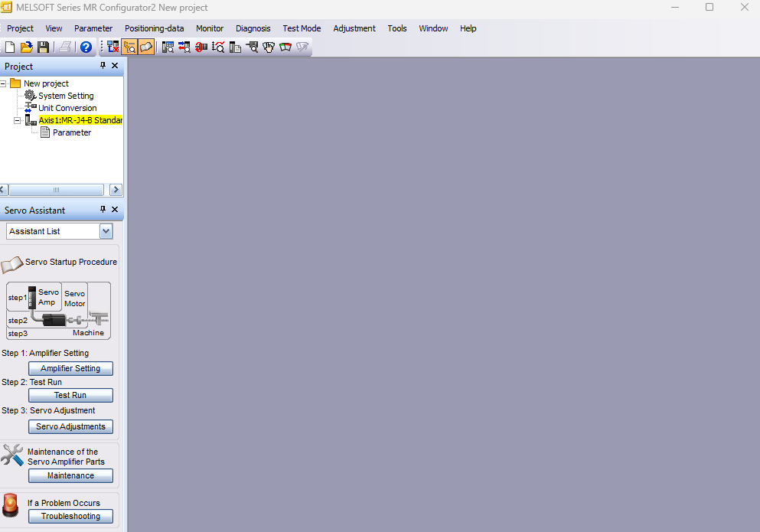Open the Positioning-data menu

point(154,28)
